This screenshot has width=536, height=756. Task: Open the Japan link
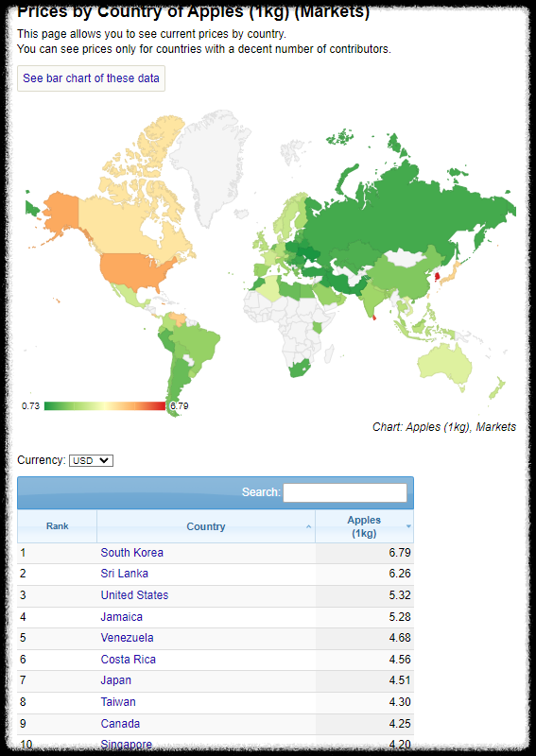pyautogui.click(x=115, y=680)
